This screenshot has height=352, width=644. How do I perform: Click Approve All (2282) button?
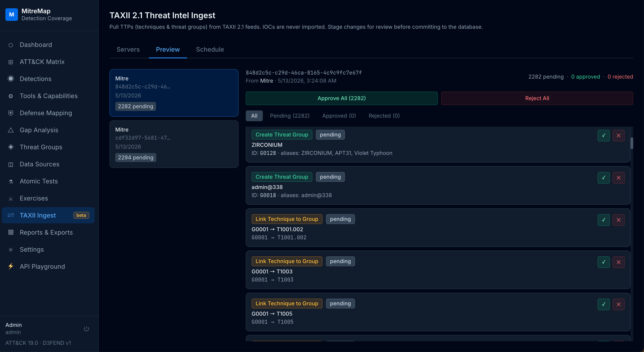[x=342, y=98]
